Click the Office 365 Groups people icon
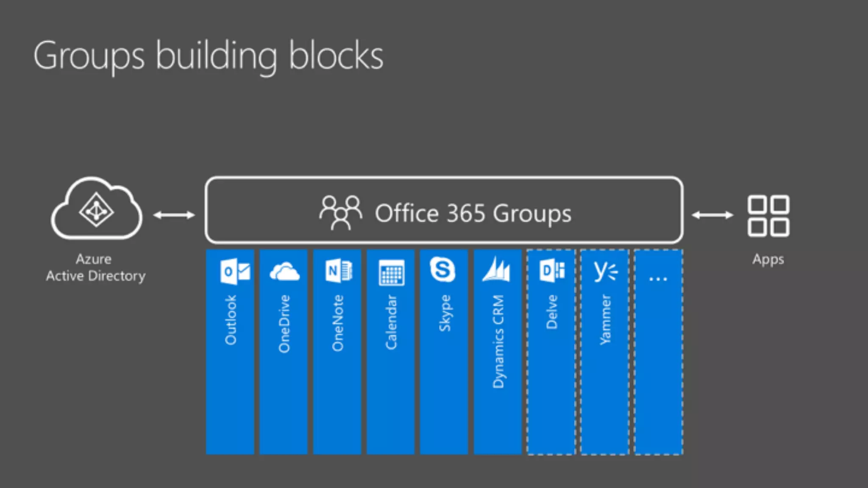Image resolution: width=868 pixels, height=488 pixels. (x=341, y=213)
